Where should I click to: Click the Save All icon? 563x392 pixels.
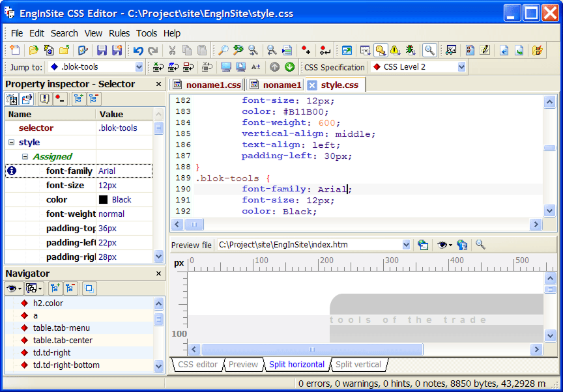(x=117, y=50)
